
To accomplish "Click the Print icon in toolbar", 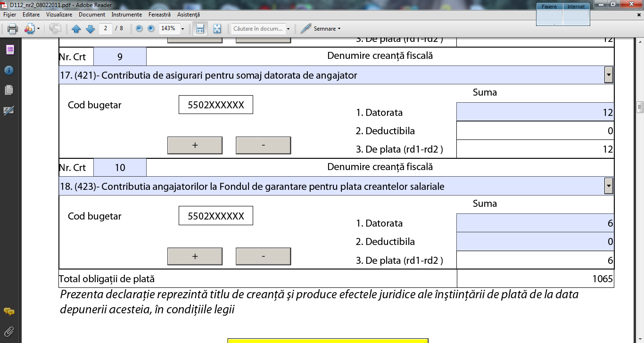I will [12, 29].
